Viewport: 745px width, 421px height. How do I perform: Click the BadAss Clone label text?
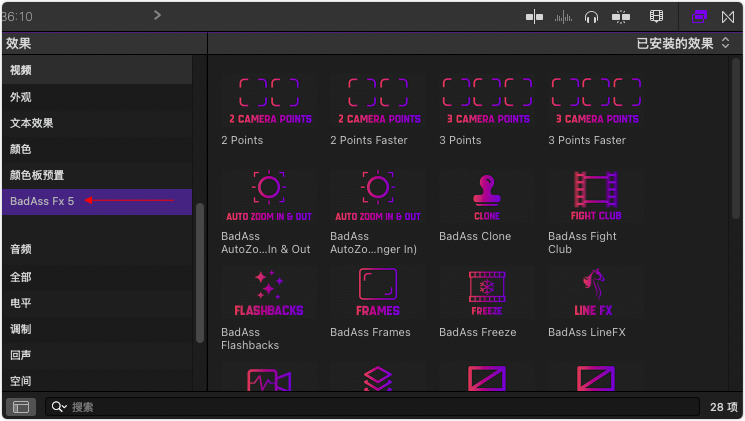pyautogui.click(x=475, y=236)
